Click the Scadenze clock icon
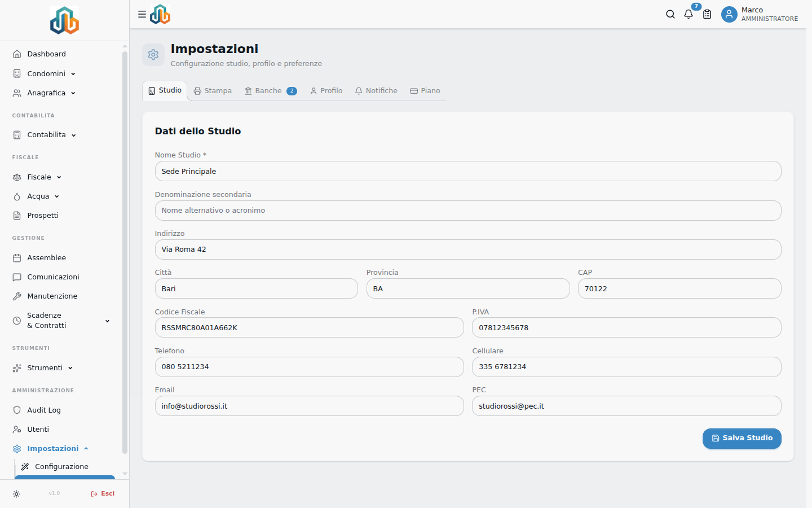Image resolution: width=812 pixels, height=508 pixels. pyautogui.click(x=17, y=321)
